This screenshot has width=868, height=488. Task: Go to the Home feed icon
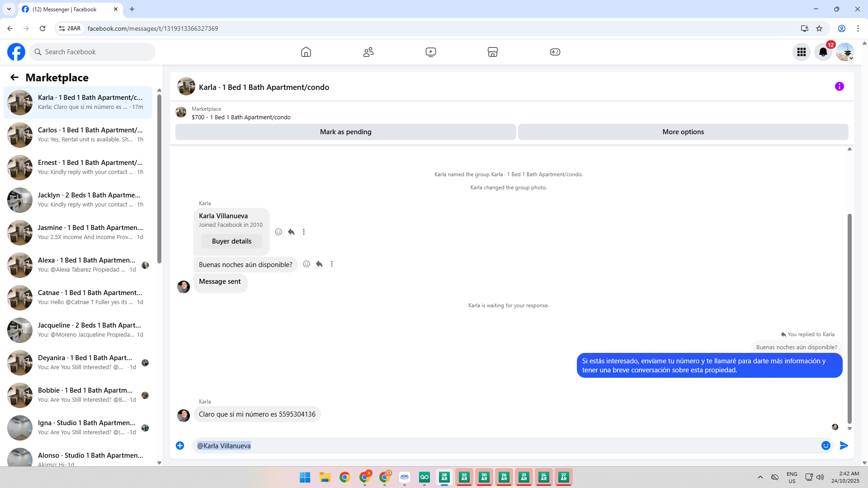click(x=306, y=52)
